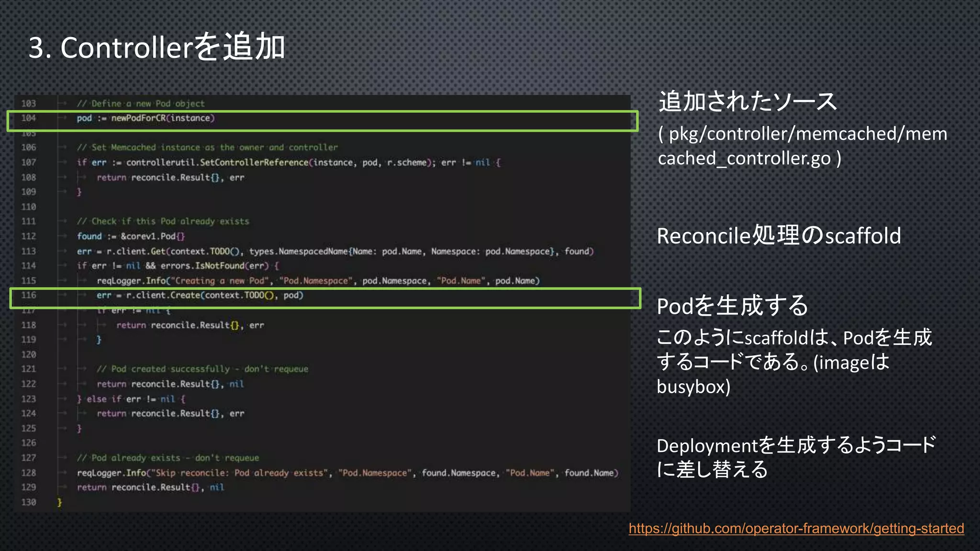Click the comment '// Define a new Pod object'

pos(141,104)
